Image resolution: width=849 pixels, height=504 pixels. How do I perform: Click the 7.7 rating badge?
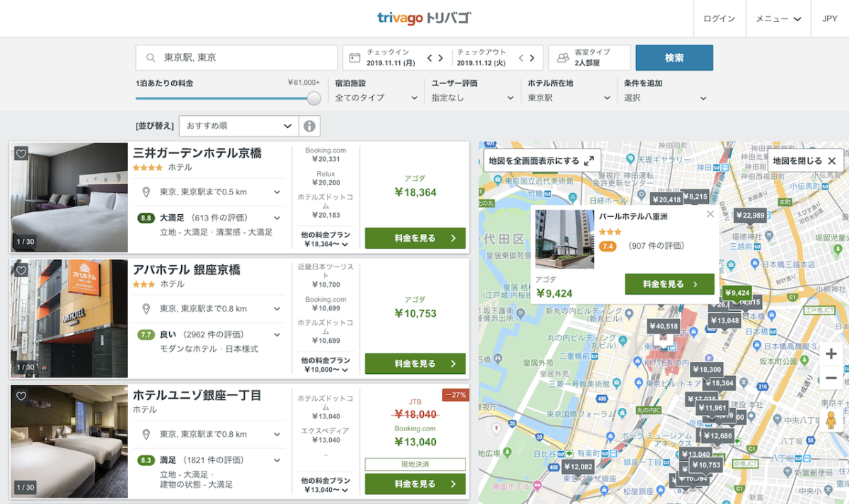146,334
